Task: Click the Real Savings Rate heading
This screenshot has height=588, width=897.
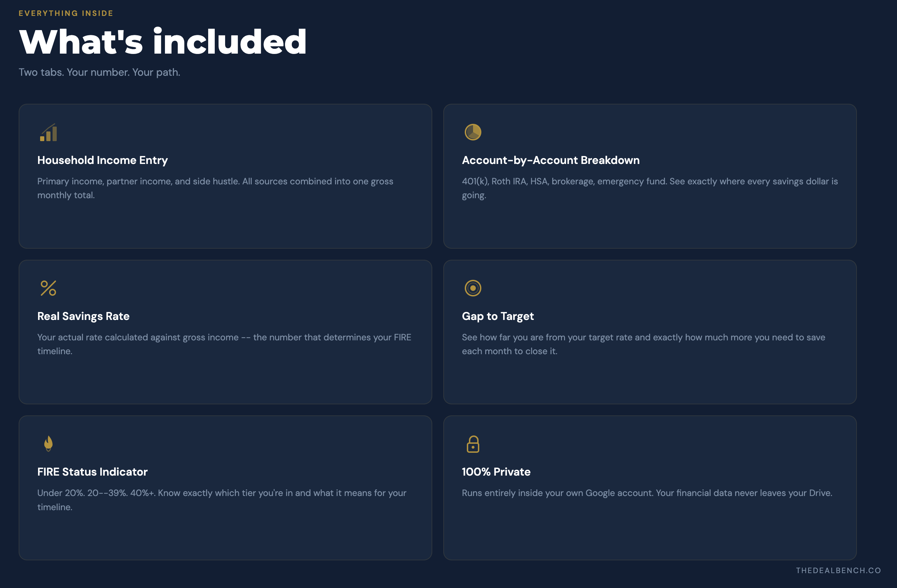Action: (83, 316)
